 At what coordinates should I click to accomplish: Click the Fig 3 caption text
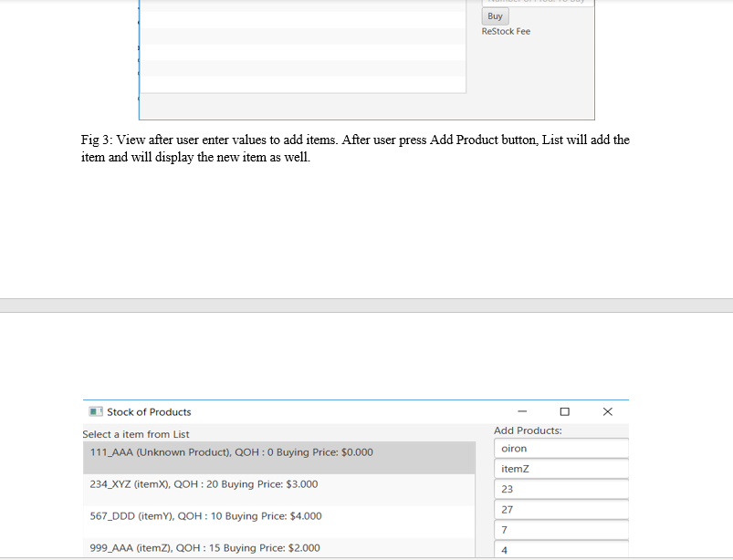click(355, 148)
